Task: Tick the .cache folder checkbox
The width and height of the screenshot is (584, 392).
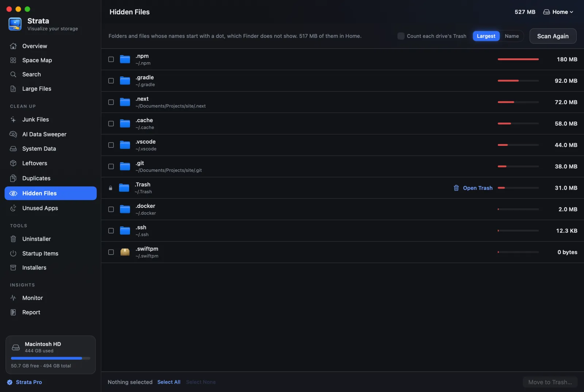Action: pos(111,124)
